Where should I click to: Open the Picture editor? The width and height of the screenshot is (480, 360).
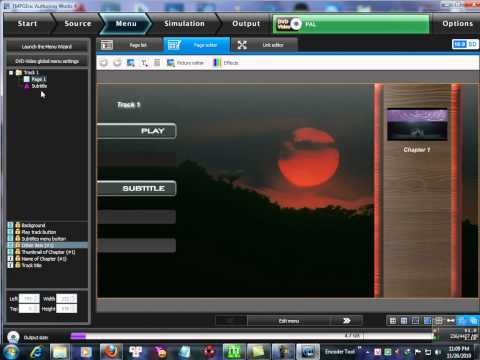pyautogui.click(x=185, y=63)
